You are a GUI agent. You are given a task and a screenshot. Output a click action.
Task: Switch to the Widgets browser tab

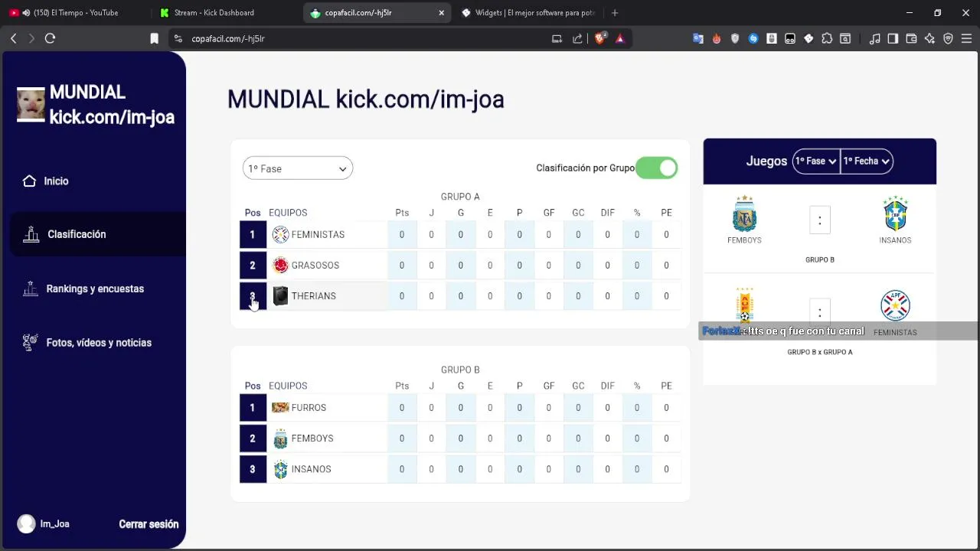pos(528,12)
